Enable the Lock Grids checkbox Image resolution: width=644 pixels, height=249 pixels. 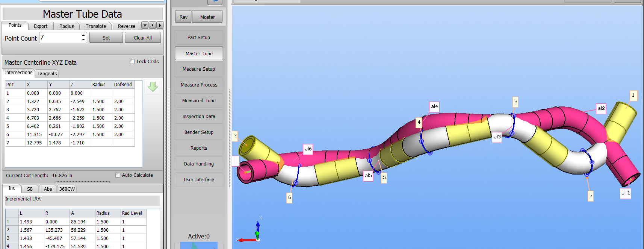[x=132, y=62]
